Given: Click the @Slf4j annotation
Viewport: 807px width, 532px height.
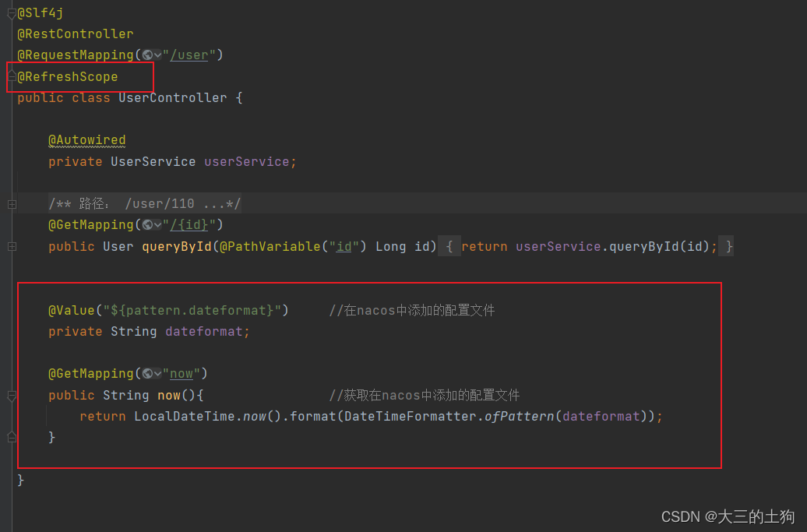Looking at the screenshot, I should [41, 13].
